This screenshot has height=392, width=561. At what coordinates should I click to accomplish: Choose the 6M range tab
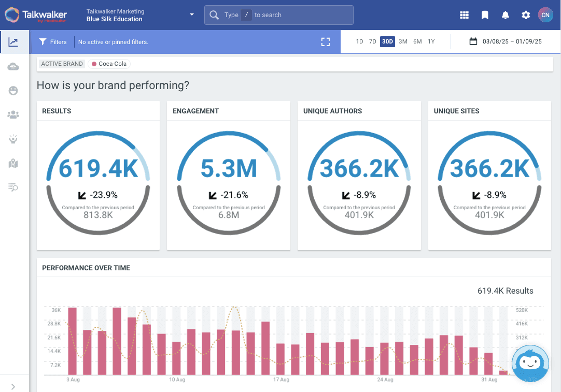[x=417, y=42]
